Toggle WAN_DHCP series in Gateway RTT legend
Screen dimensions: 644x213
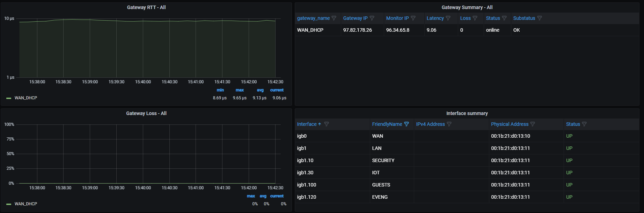(26, 98)
